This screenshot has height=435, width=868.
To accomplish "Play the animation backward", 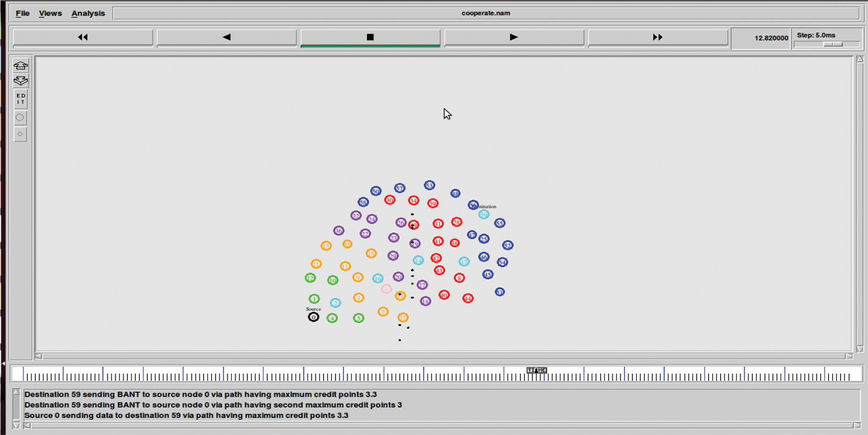I will [227, 37].
